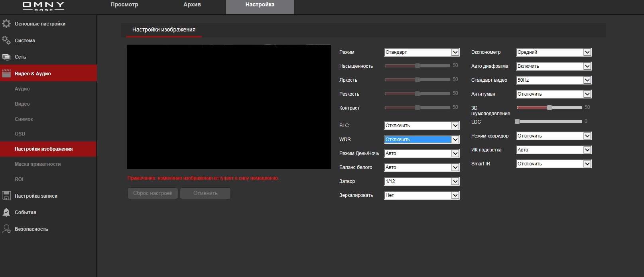Click the OMNY Base logo
Image resolution: width=644 pixels, height=277 pixels.
click(x=43, y=6)
